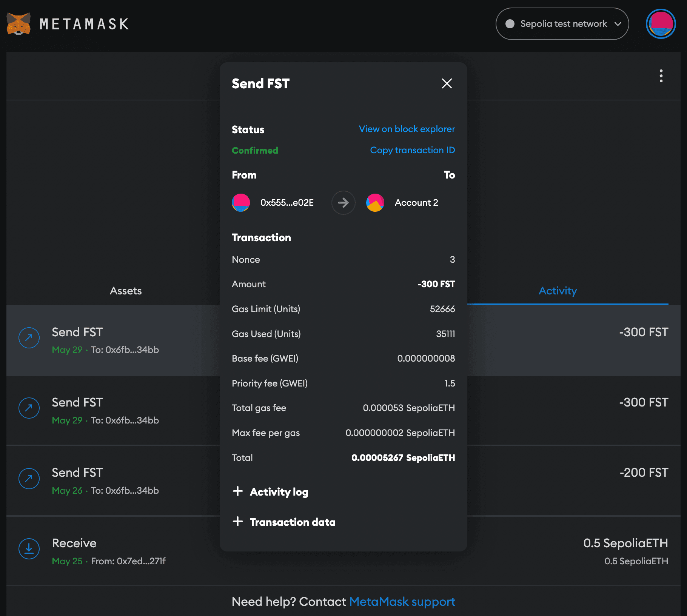Click the METAMASK wordmark text
This screenshot has width=687, height=616.
[84, 24]
